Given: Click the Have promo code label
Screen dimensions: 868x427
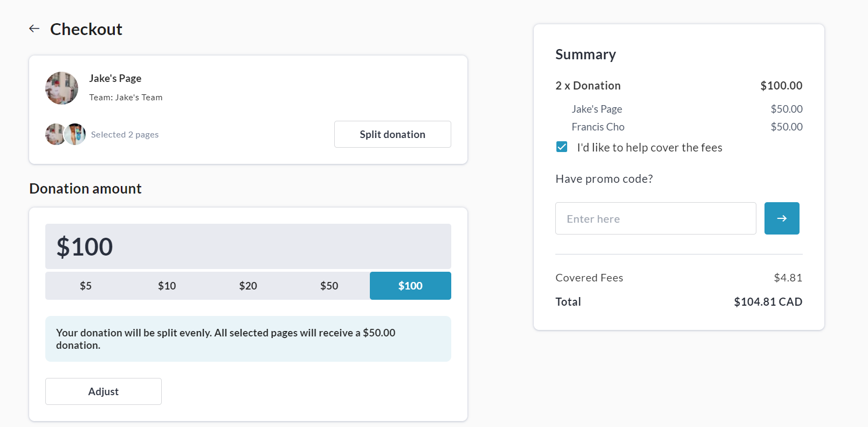Looking at the screenshot, I should (604, 179).
